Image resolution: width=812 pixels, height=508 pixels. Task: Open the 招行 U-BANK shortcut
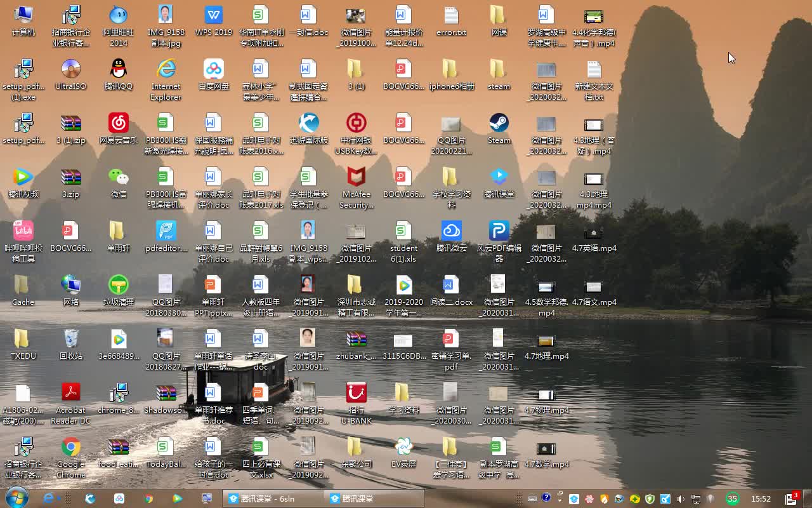(357, 404)
